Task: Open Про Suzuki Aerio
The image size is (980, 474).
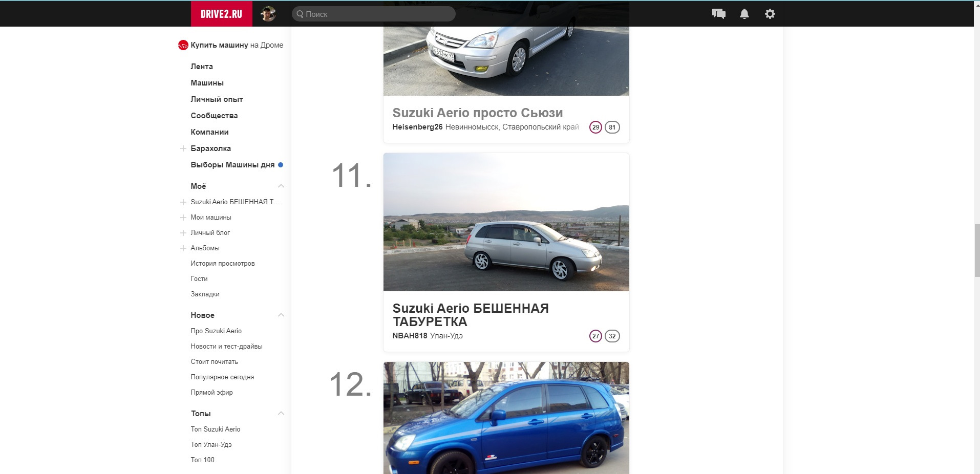Action: [x=216, y=331]
